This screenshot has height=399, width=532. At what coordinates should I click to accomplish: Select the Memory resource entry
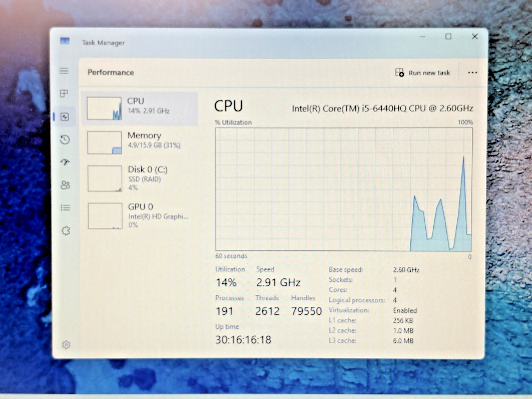click(x=140, y=143)
